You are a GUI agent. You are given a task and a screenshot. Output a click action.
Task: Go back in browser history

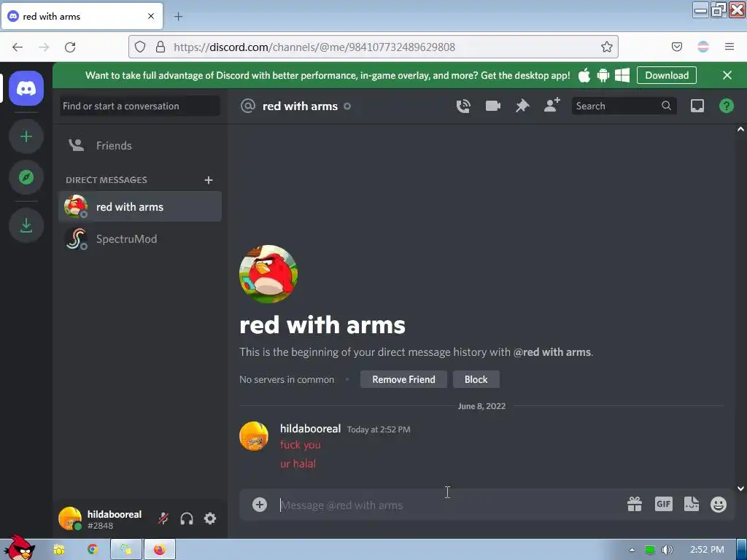[x=18, y=47]
